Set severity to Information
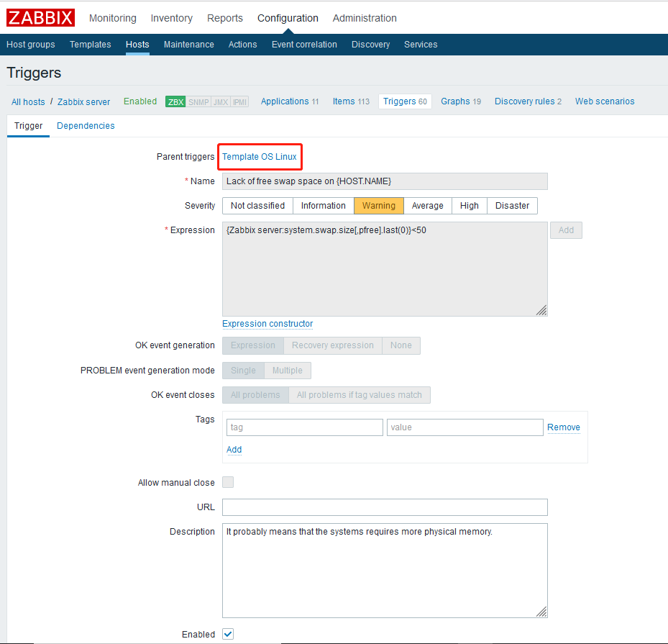668x644 pixels. pos(324,206)
